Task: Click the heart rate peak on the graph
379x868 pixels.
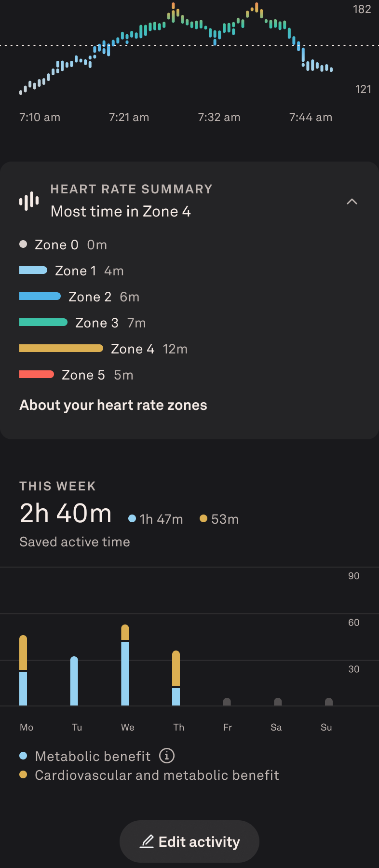Action: click(x=174, y=7)
